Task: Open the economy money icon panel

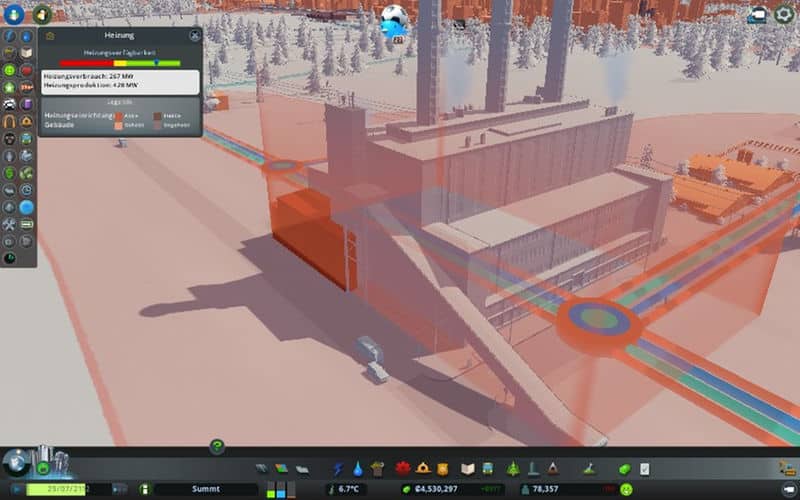Action: [626, 468]
